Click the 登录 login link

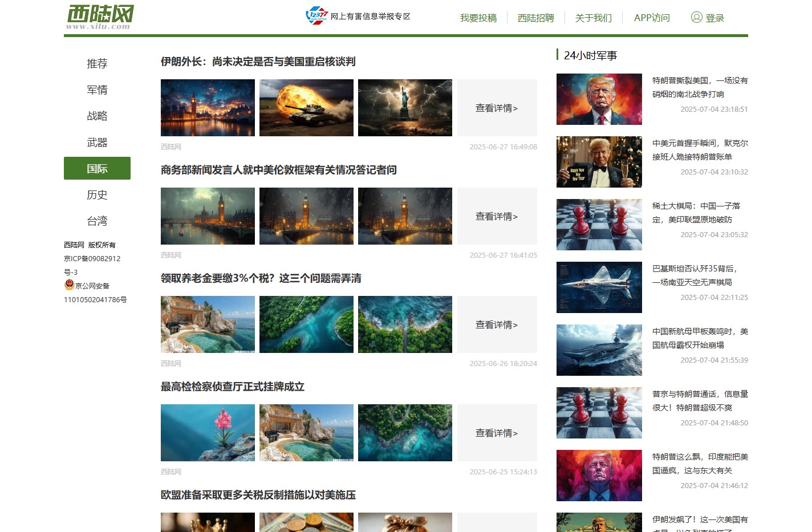click(x=714, y=18)
